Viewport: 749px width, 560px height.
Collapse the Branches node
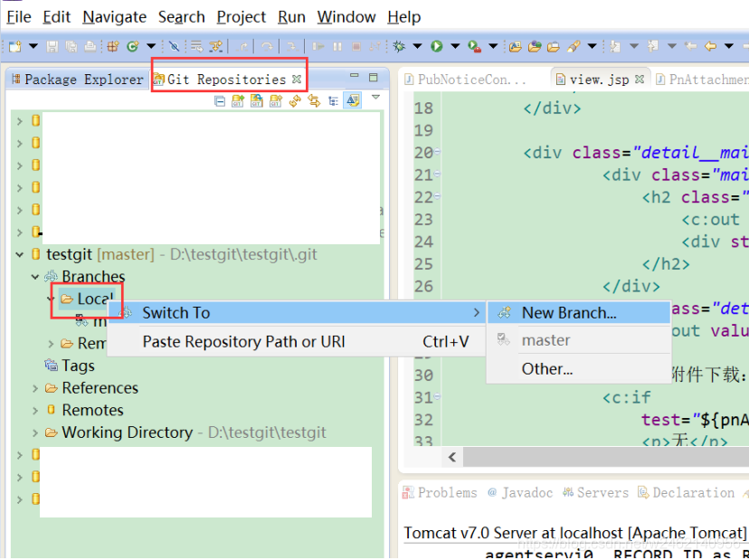pos(35,277)
